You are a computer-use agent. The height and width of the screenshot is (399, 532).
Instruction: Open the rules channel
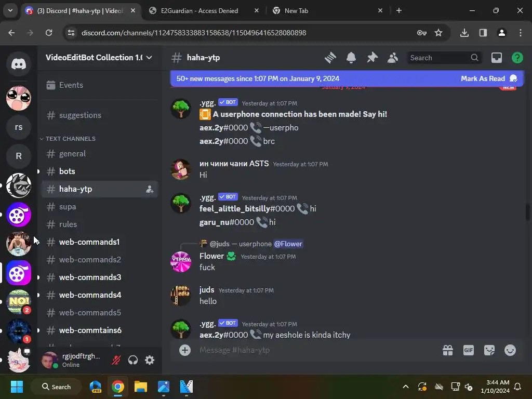coord(100,224)
